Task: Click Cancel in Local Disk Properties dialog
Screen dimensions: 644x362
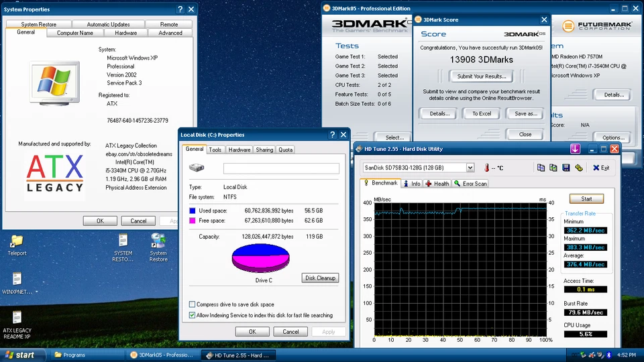Action: tap(290, 332)
